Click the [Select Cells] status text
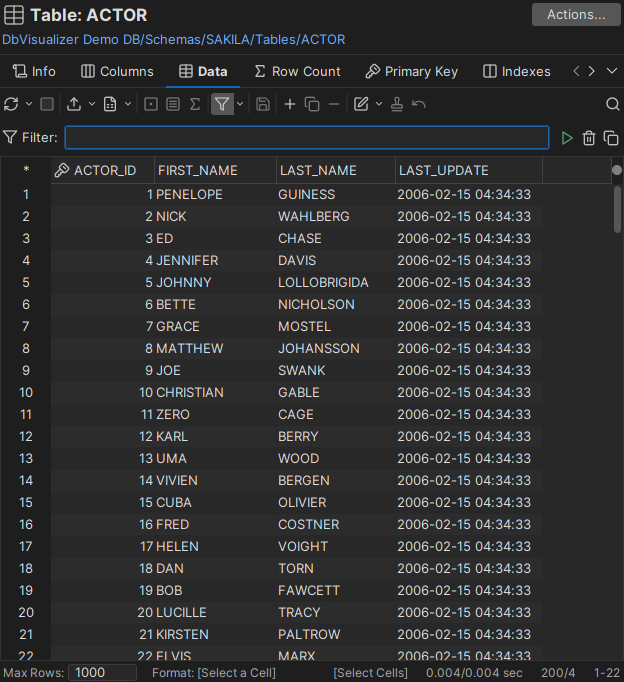 [x=370, y=673]
